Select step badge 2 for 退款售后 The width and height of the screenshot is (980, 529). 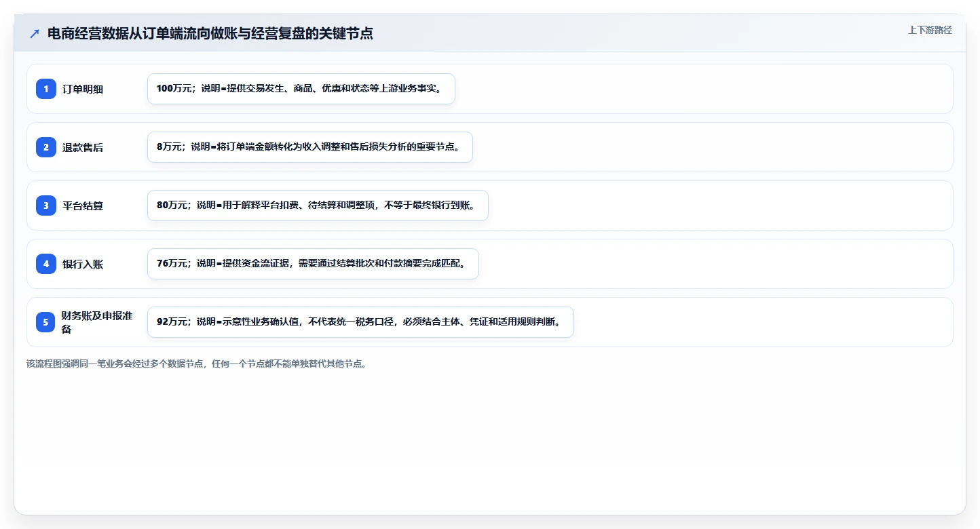46,146
